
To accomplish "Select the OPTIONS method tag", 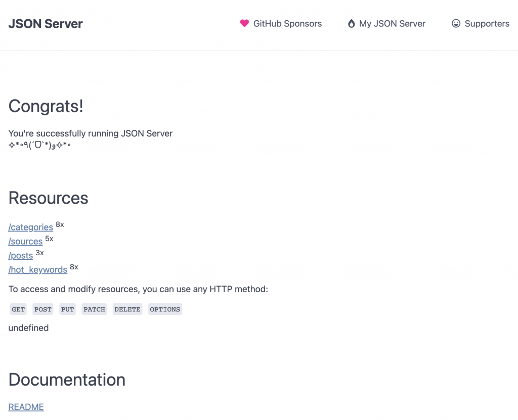I will 165,309.
